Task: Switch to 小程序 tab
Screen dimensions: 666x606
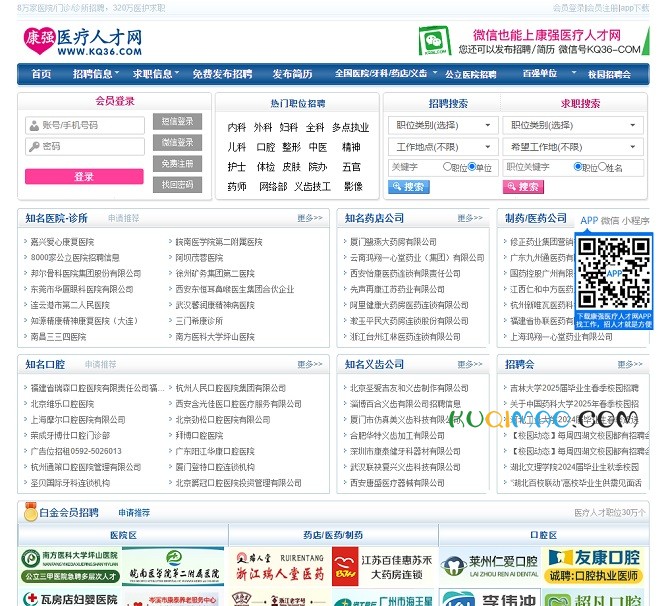Action: (635, 220)
